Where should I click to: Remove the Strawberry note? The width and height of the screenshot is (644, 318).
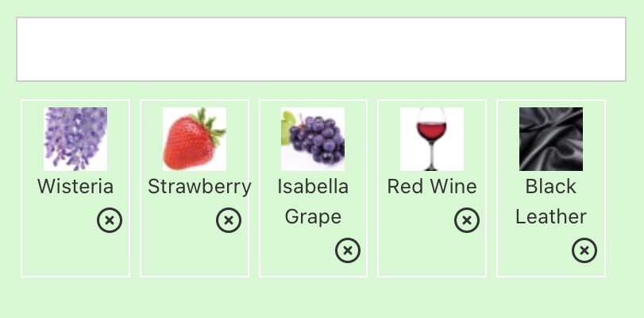click(x=229, y=220)
